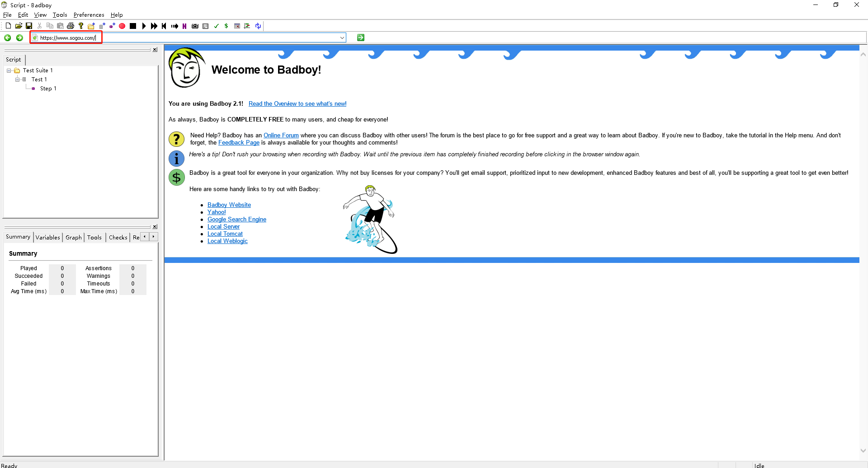Go forward with the green right arrow
Screen dimensions: 868x468
[19, 37]
